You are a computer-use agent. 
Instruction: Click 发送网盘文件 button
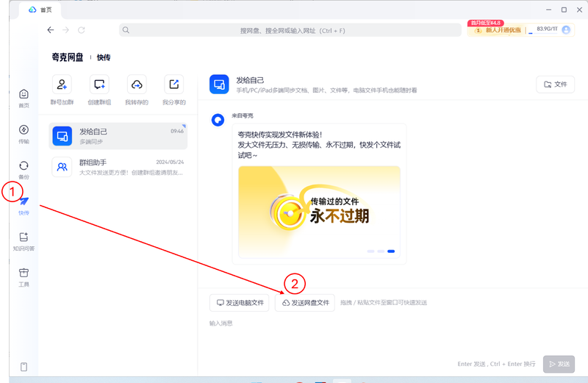point(305,303)
